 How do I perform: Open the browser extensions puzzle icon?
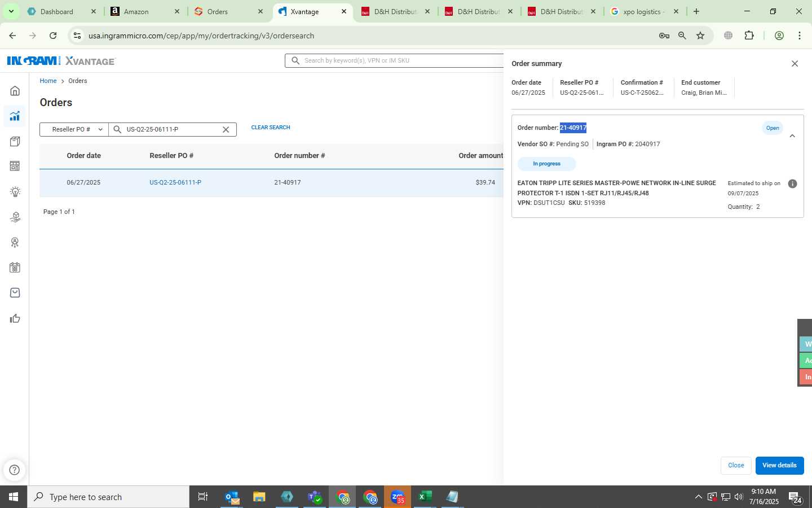pos(749,36)
